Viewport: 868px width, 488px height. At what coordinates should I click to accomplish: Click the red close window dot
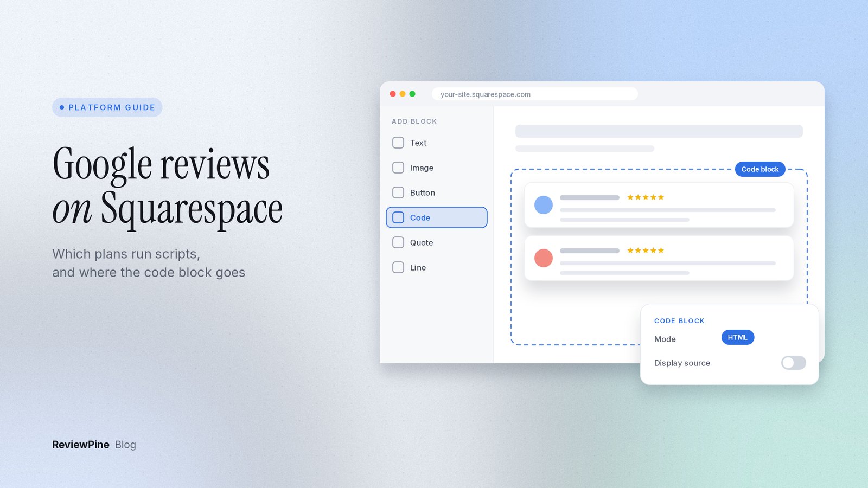point(393,94)
